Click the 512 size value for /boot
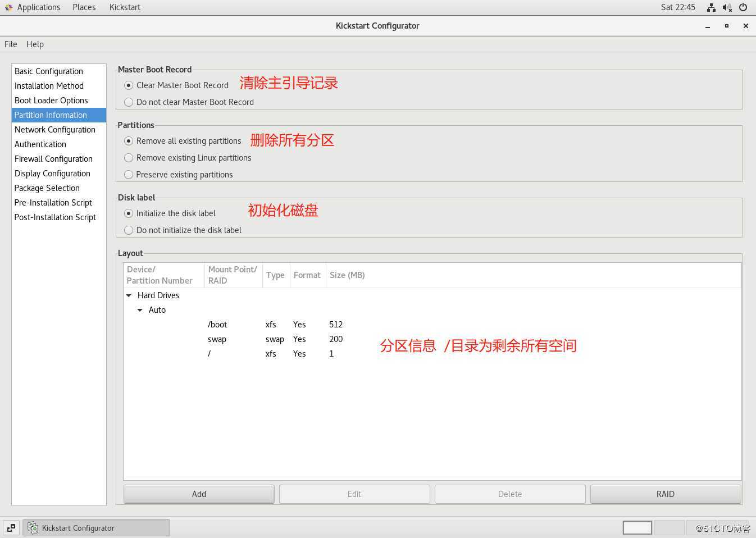 (336, 325)
